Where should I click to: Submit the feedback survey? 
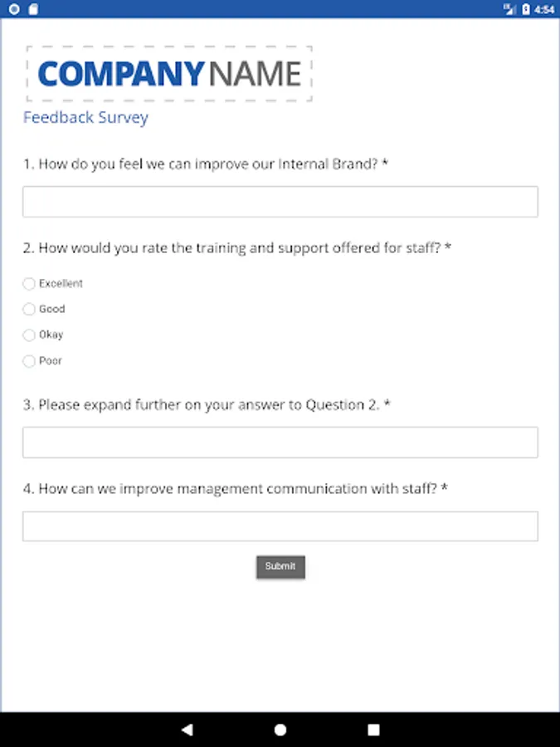click(280, 567)
